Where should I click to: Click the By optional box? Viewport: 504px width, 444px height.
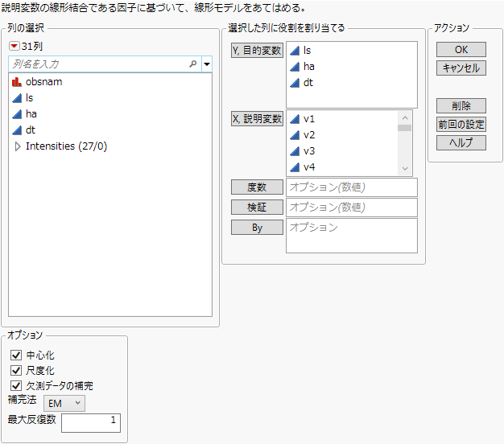click(x=352, y=236)
